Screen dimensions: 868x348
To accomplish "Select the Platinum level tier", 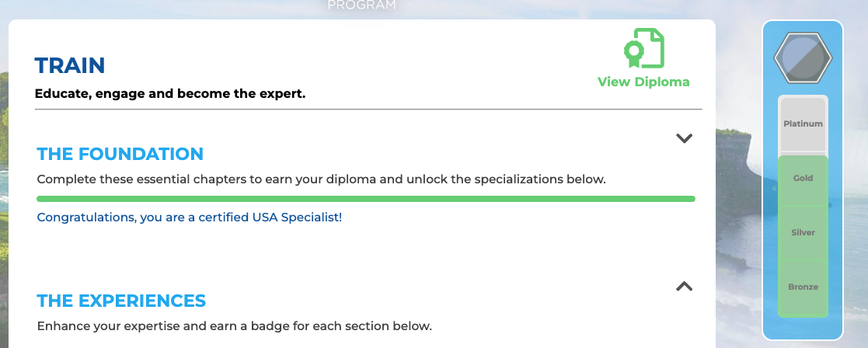I will [x=803, y=124].
